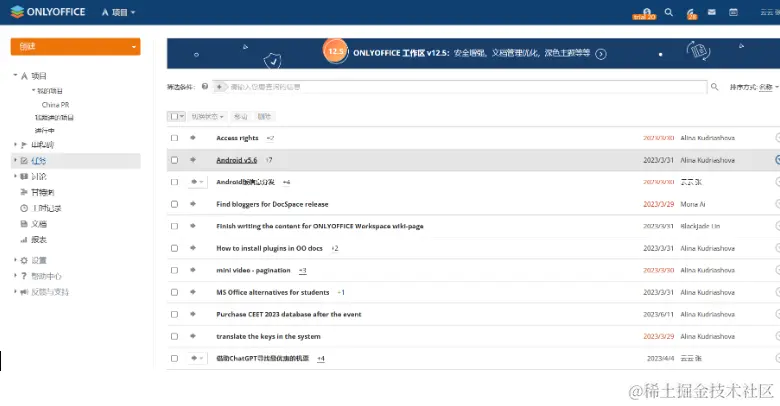Image resolution: width=780 pixels, height=406 pixels.
Task: Check the Android v5.6 row checkbox
Action: (174, 160)
